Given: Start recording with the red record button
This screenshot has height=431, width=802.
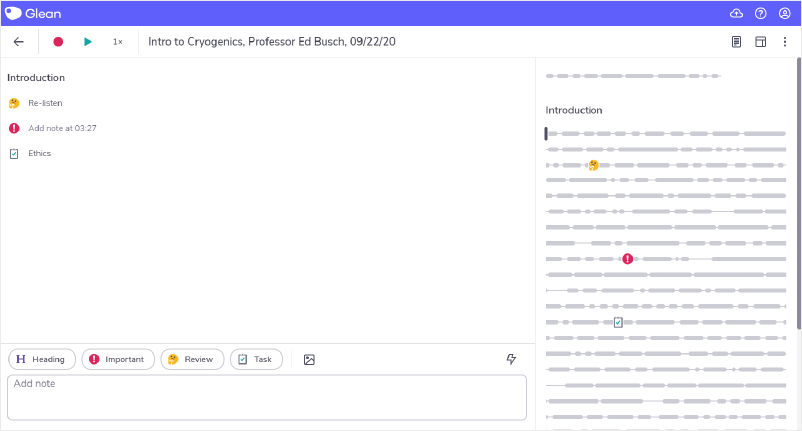Looking at the screenshot, I should (x=58, y=42).
